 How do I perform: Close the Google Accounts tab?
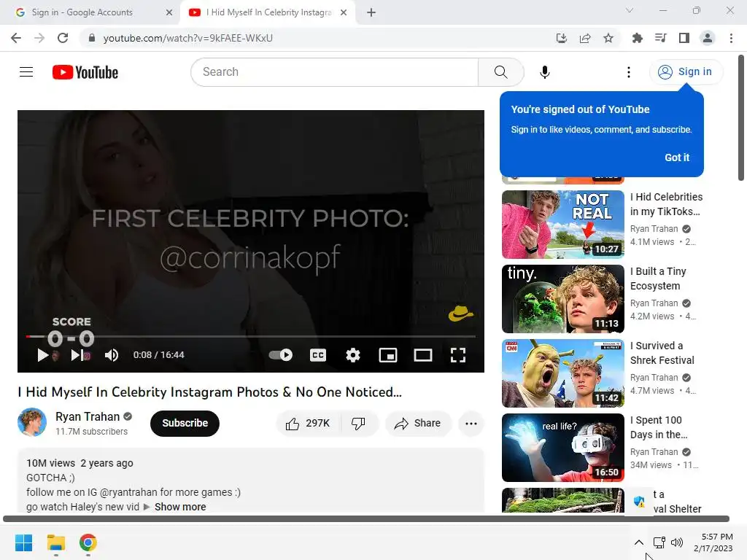[x=169, y=12]
